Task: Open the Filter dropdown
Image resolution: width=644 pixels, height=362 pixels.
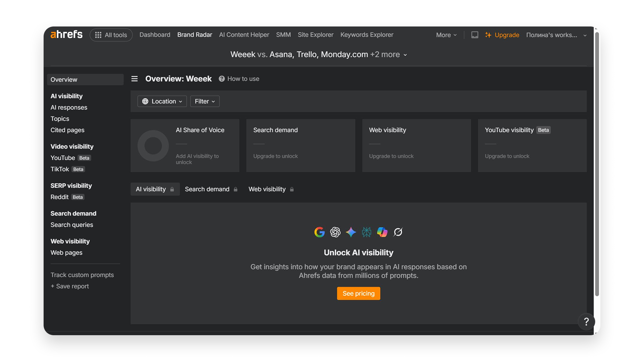Action: [205, 101]
